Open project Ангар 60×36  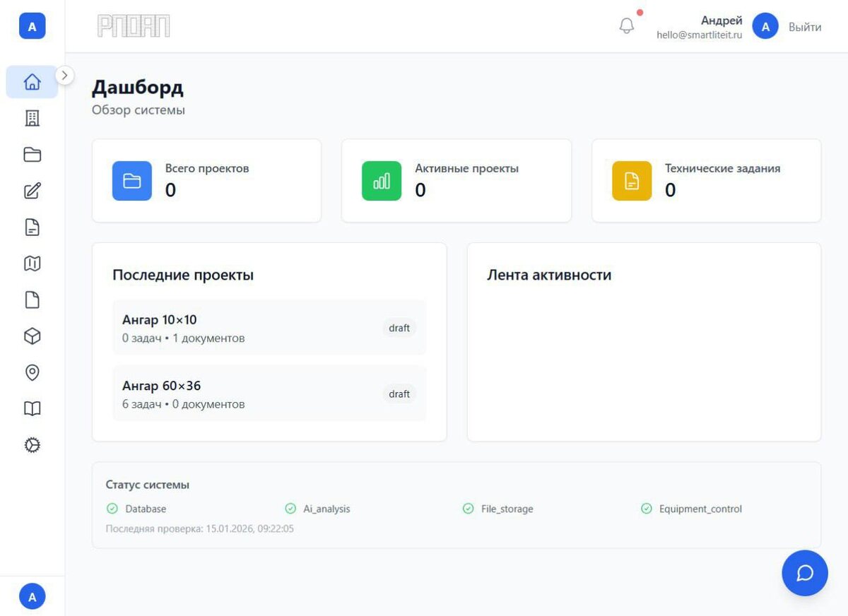coord(269,393)
